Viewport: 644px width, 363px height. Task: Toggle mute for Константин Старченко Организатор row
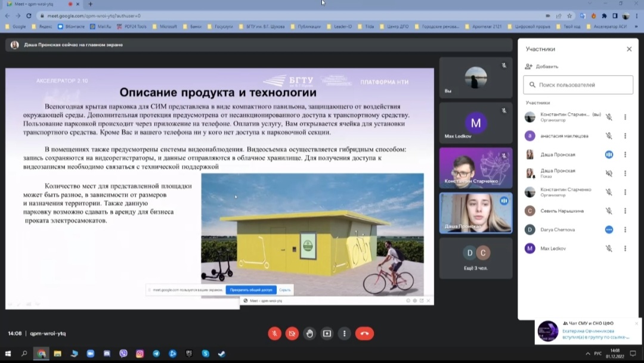[609, 192]
